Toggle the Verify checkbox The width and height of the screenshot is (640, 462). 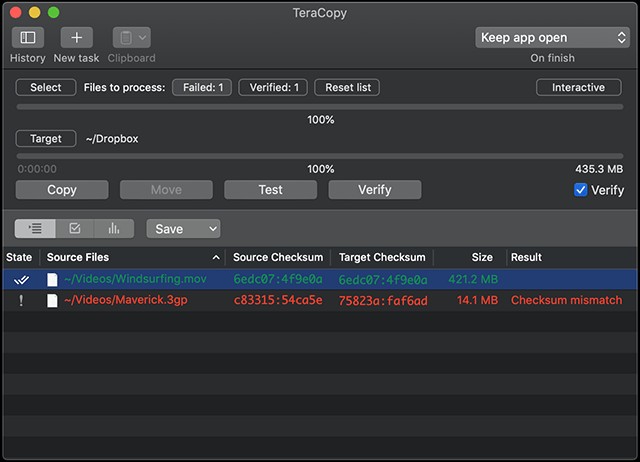(x=581, y=190)
